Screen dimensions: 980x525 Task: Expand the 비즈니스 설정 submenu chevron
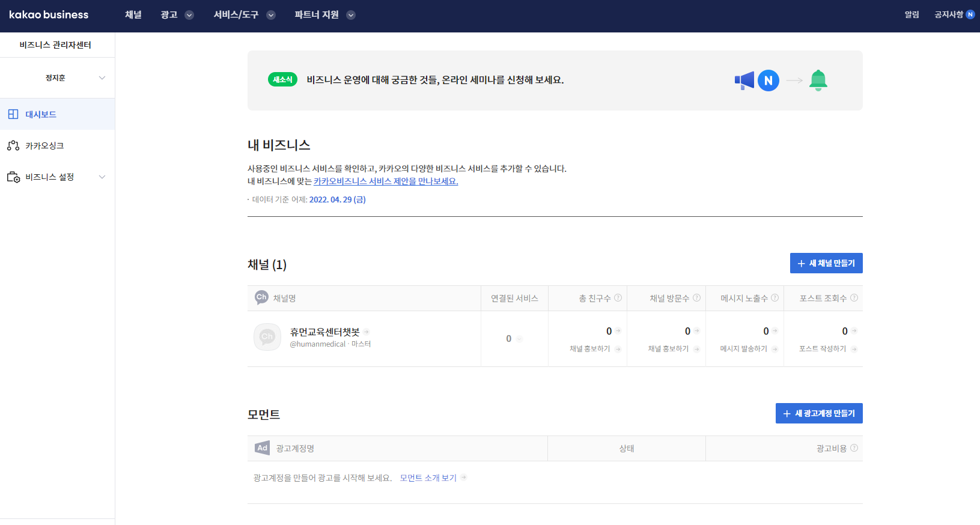point(102,177)
